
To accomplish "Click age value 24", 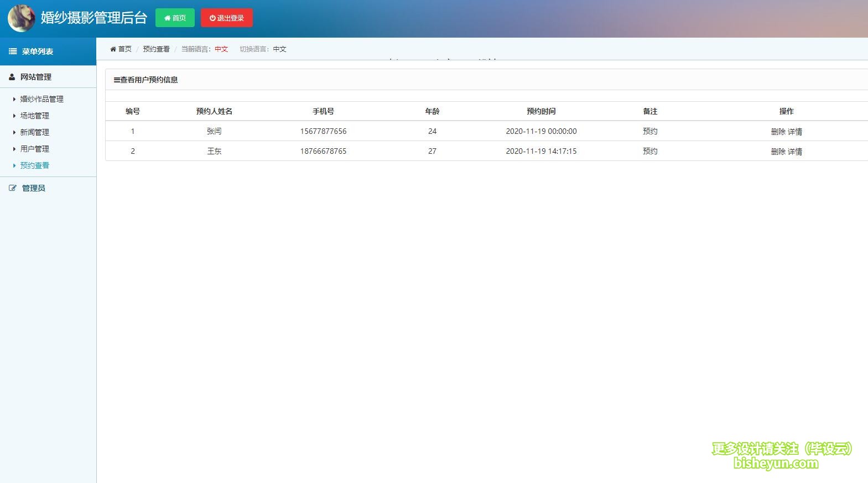I will 432,131.
